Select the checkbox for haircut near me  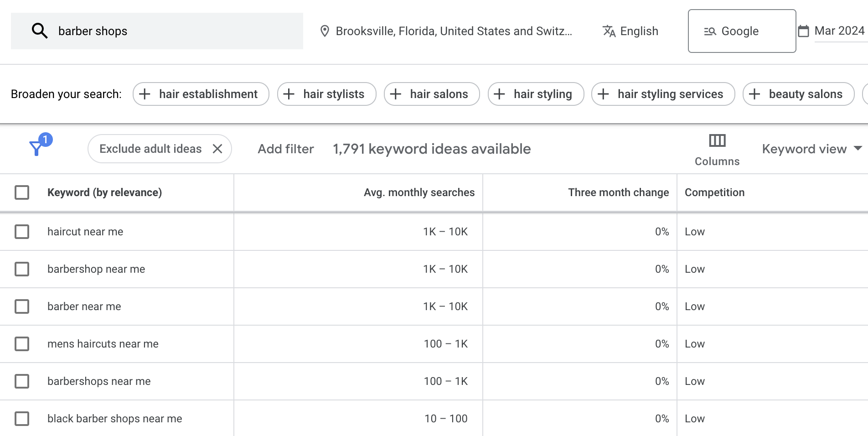coord(21,232)
